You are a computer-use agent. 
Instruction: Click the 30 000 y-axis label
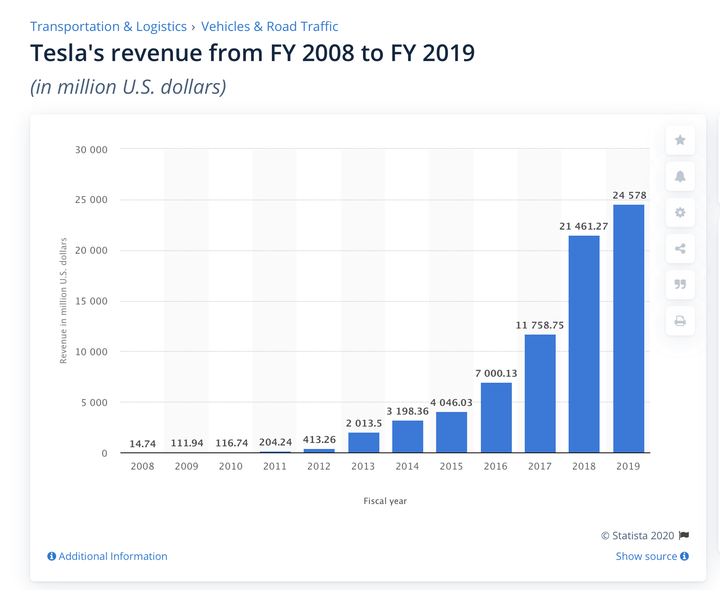[x=91, y=150]
